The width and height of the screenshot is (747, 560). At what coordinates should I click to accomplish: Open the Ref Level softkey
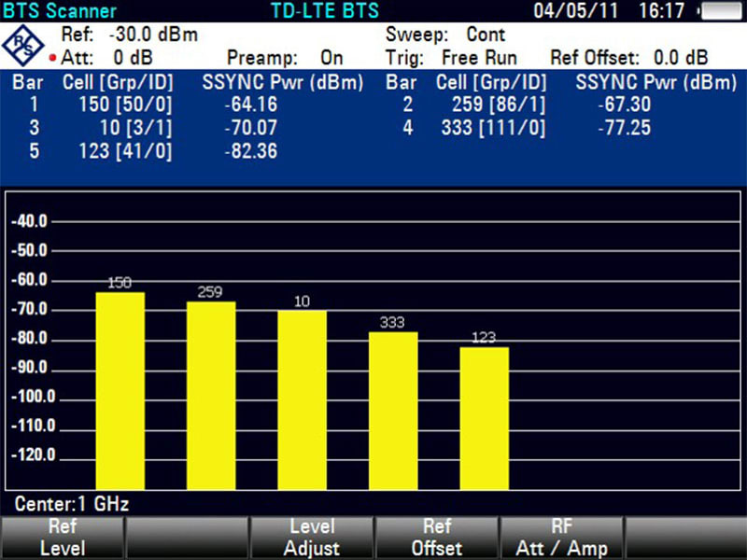pos(63,538)
